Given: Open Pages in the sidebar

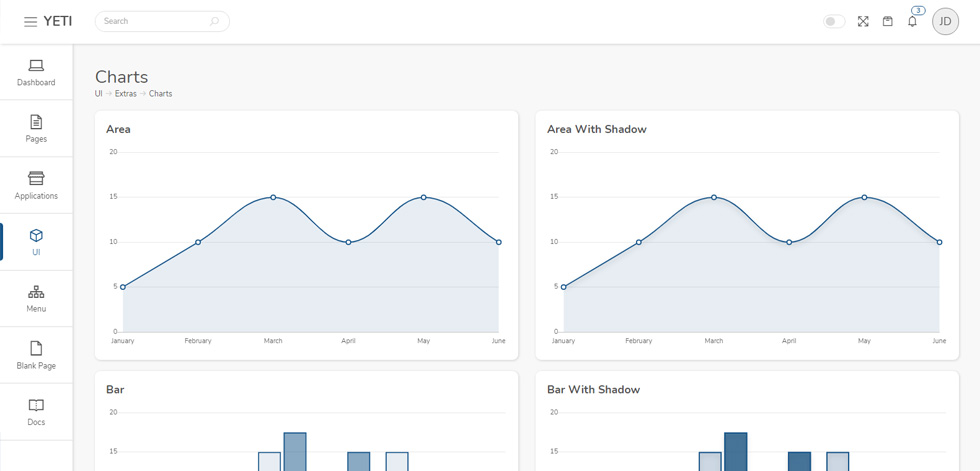Looking at the screenshot, I should [36, 129].
